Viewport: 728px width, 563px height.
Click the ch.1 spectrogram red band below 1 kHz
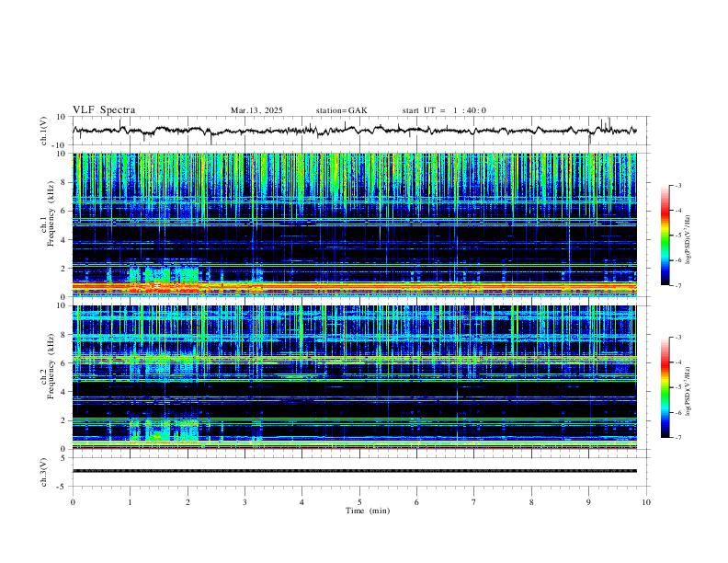354,288
